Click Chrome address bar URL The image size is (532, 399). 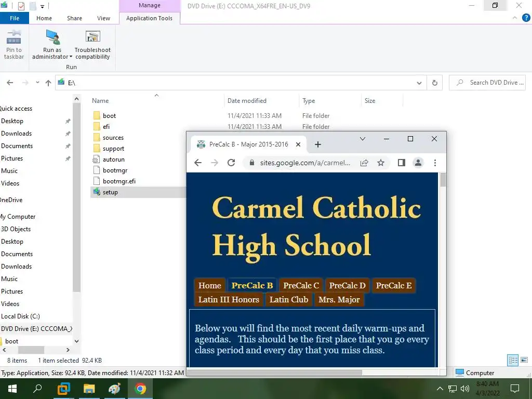tap(305, 163)
